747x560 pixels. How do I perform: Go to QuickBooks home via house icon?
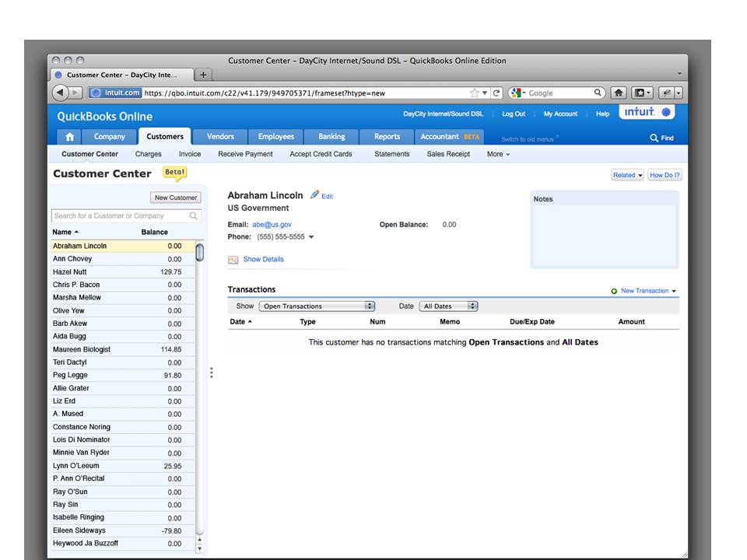click(69, 137)
